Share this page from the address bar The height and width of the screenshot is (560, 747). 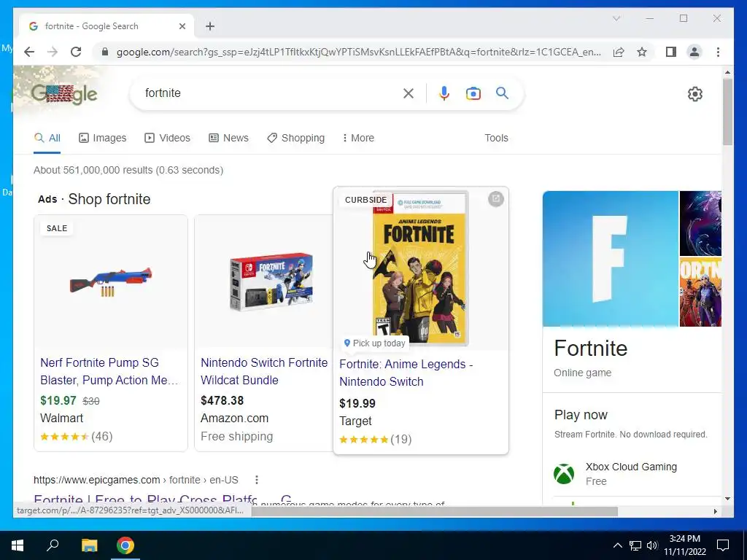pyautogui.click(x=619, y=52)
